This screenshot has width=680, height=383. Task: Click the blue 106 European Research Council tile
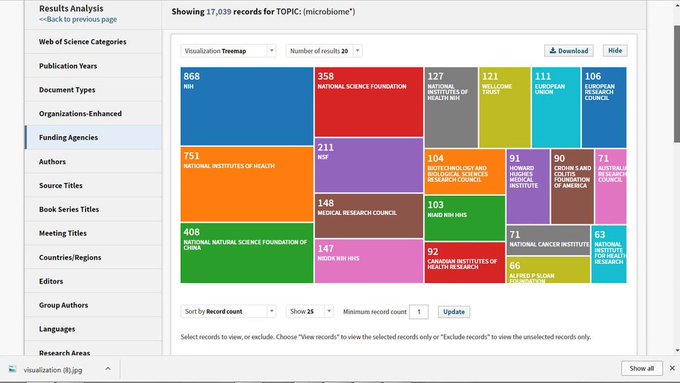[x=604, y=107]
